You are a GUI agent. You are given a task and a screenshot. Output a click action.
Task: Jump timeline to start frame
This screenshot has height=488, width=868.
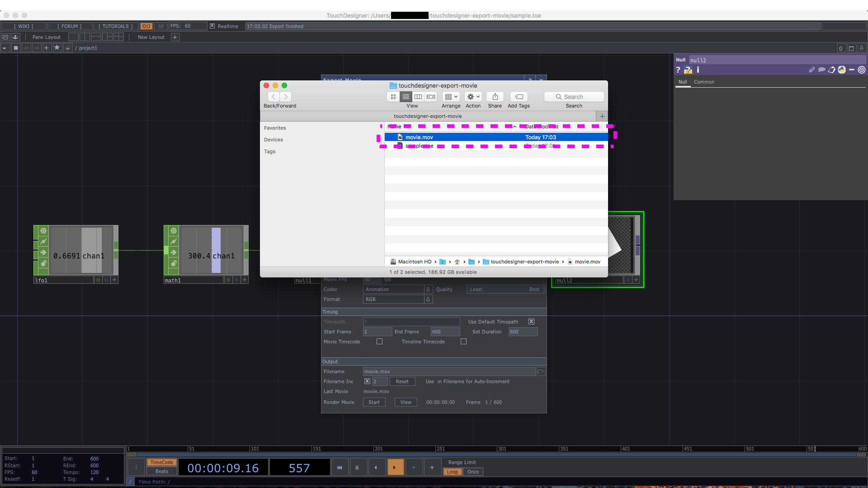point(340,468)
